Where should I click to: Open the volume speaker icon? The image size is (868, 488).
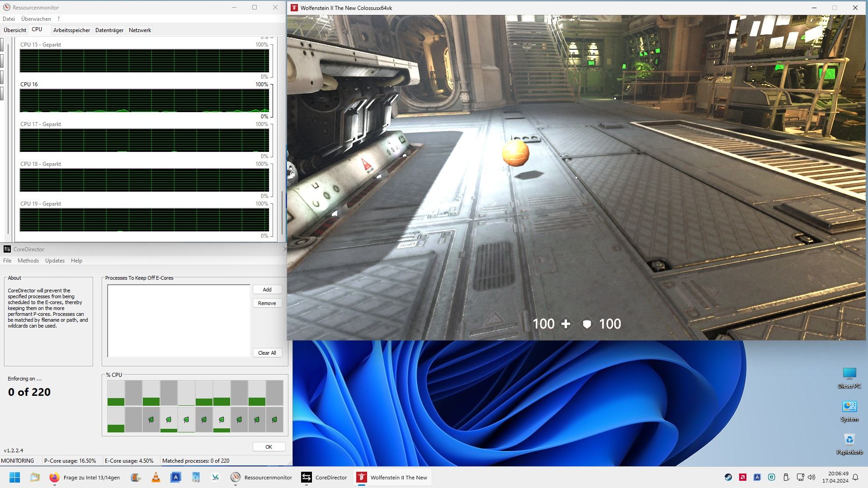811,477
